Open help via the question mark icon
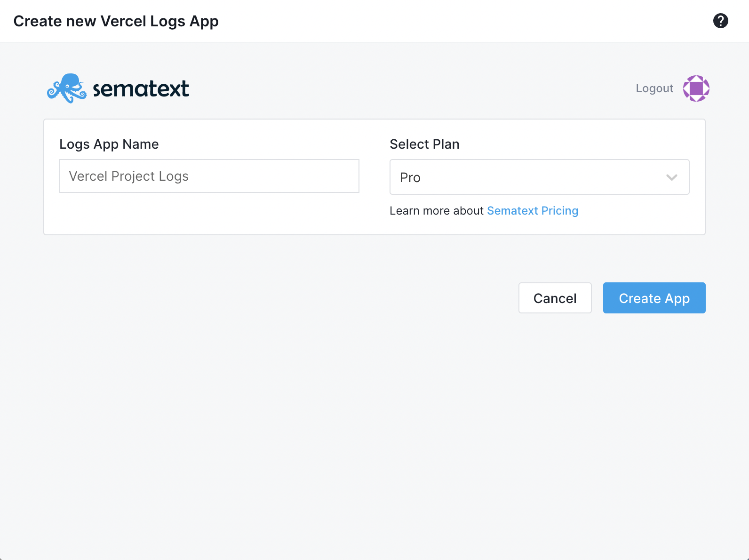This screenshot has height=560, width=749. 720,21
